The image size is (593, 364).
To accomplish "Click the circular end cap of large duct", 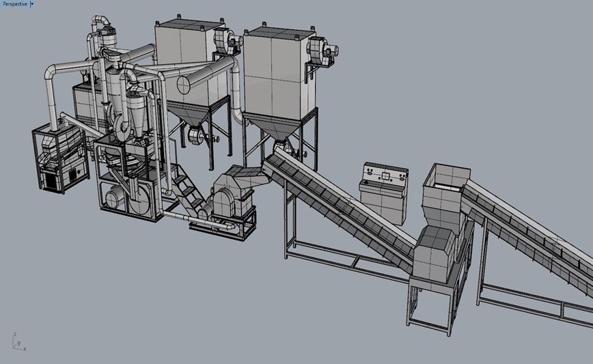I will (184, 85).
